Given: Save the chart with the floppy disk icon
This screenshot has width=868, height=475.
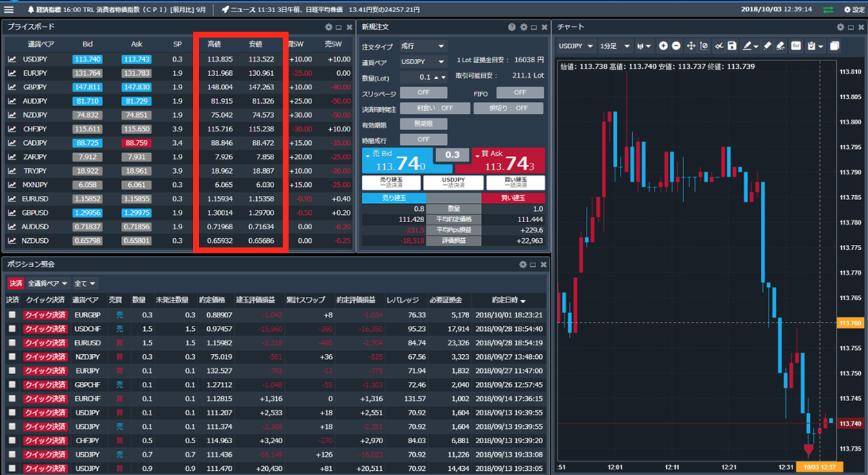Looking at the screenshot, I should tap(732, 46).
